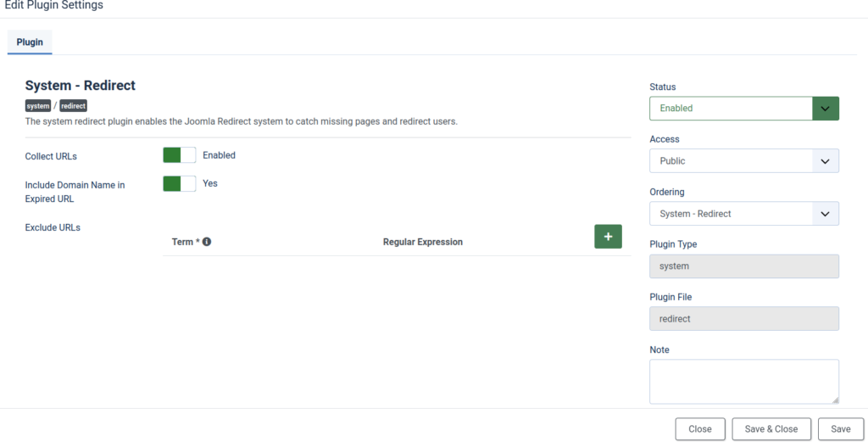Expand the Ordering dropdown
The height and width of the screenshot is (442, 868).
pos(731,214)
